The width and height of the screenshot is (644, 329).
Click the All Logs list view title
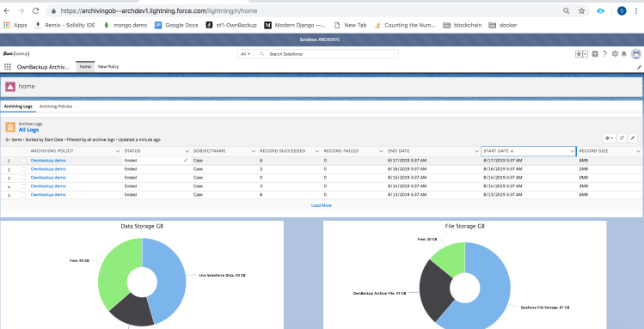28,130
